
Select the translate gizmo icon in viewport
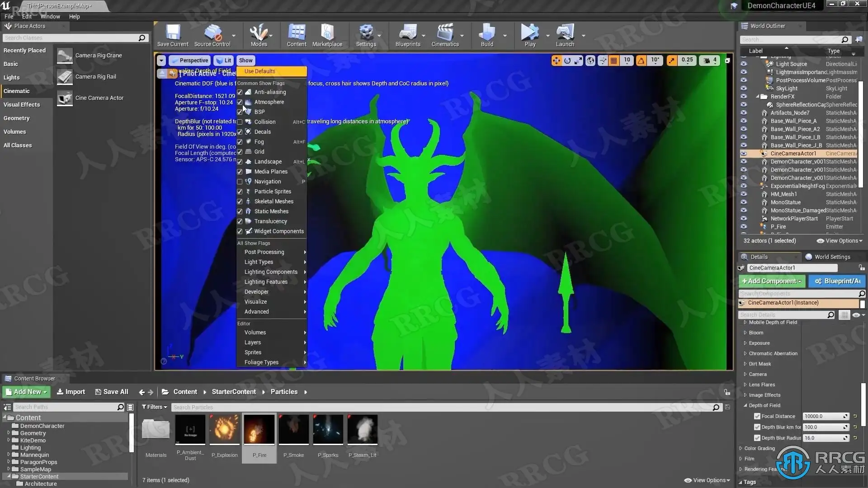tap(556, 61)
